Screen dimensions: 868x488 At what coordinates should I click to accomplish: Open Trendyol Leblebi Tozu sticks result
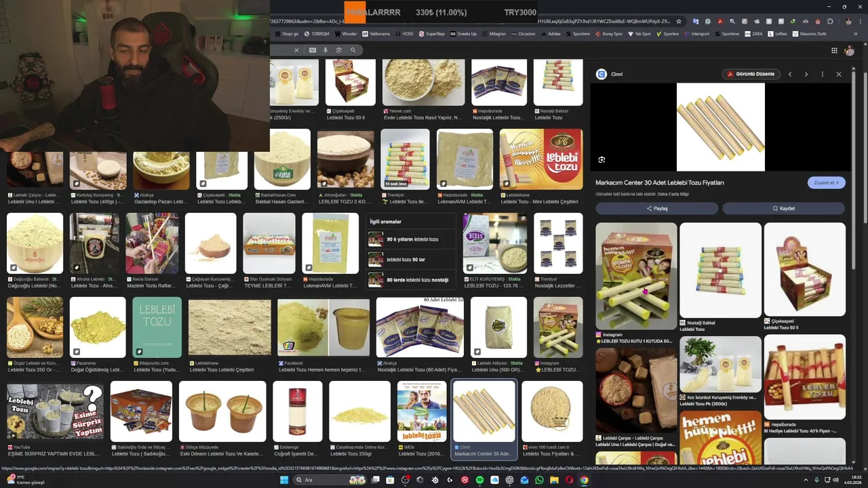405,159
